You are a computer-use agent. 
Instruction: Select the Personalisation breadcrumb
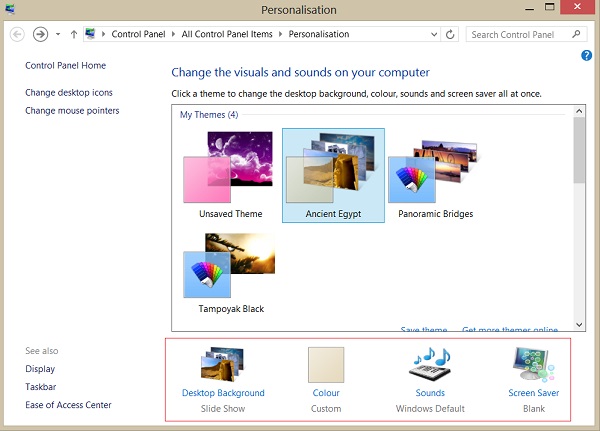tap(319, 34)
